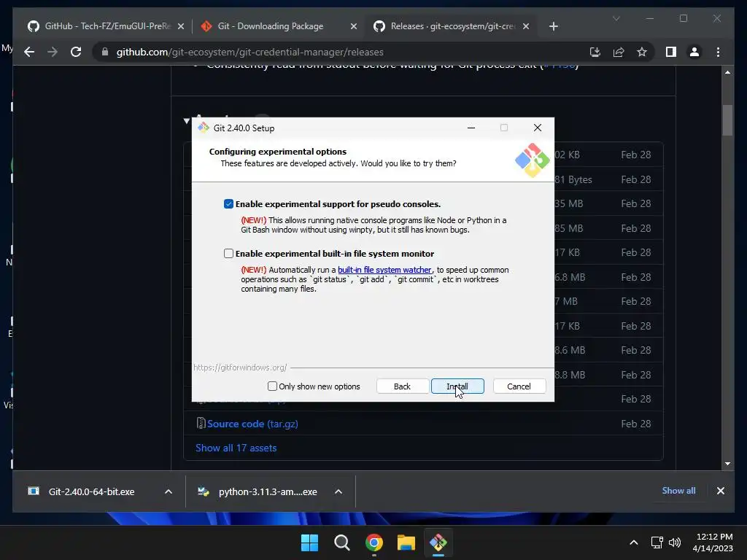747x560 pixels.
Task: Close the Releases git-ecosystem tab
Action: [x=526, y=26]
